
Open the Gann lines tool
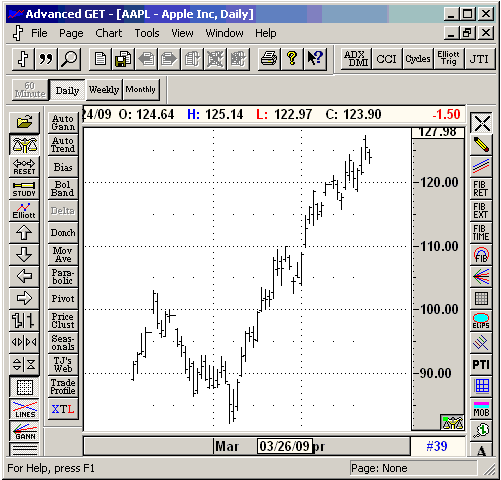24,431
